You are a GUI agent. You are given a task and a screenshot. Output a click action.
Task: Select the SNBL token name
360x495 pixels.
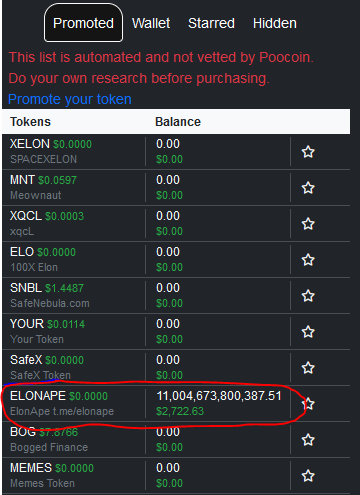(26, 288)
